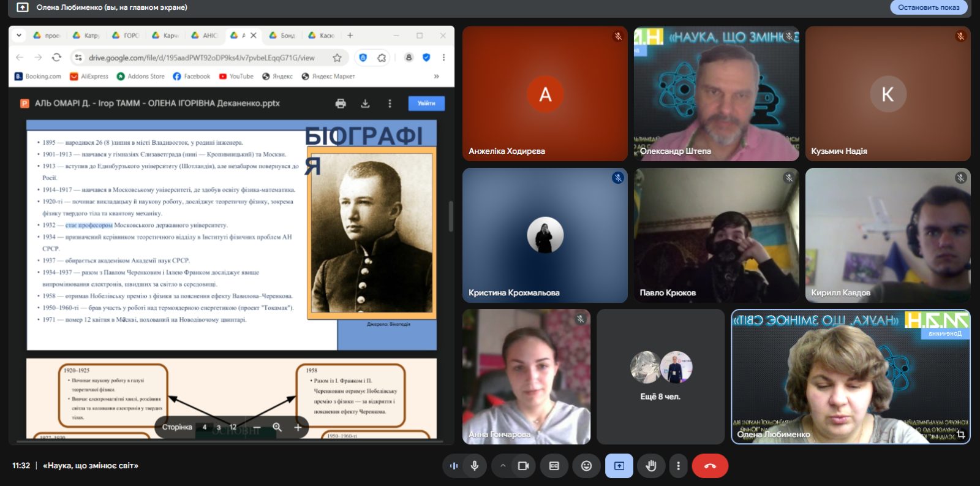Open Drive viewer more actions menu
This screenshot has height=486, width=980.
(390, 104)
